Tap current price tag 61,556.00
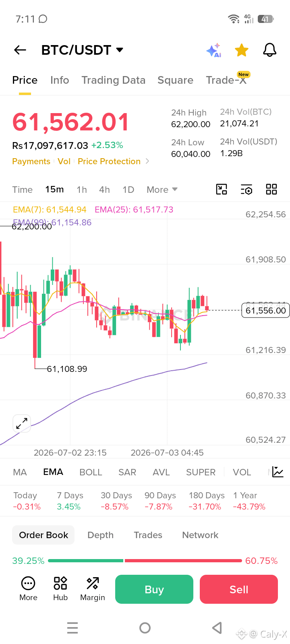Screen dimensions: 290x644 pos(265,310)
